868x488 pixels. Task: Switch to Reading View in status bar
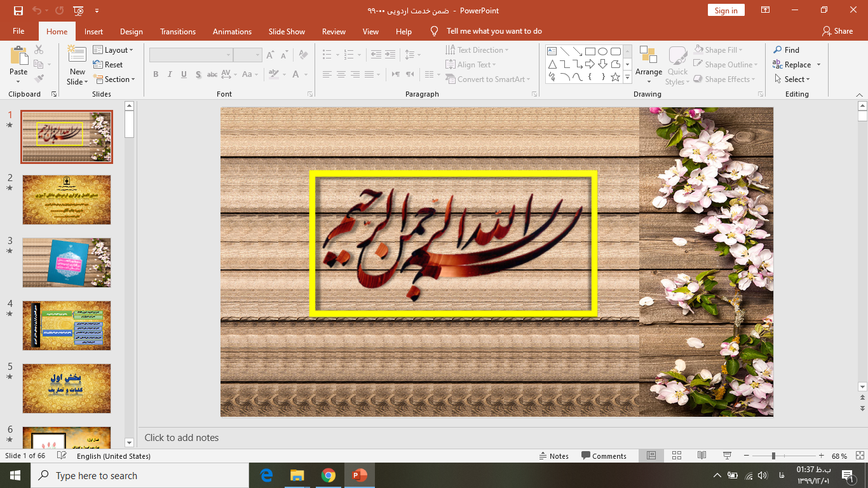click(702, 456)
